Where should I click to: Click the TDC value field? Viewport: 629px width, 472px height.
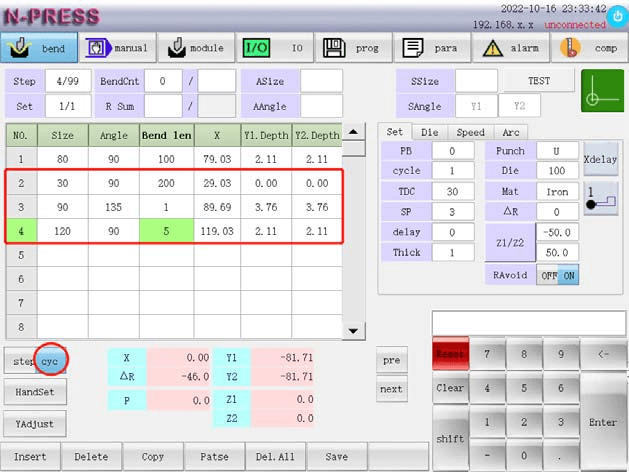(x=453, y=191)
